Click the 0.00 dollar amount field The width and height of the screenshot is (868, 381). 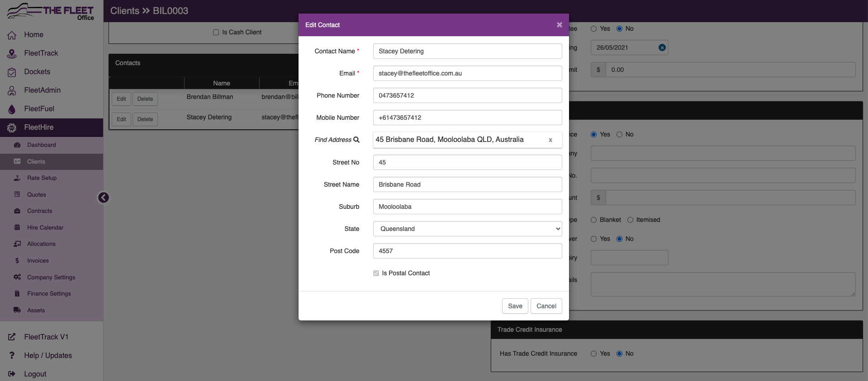pos(730,70)
